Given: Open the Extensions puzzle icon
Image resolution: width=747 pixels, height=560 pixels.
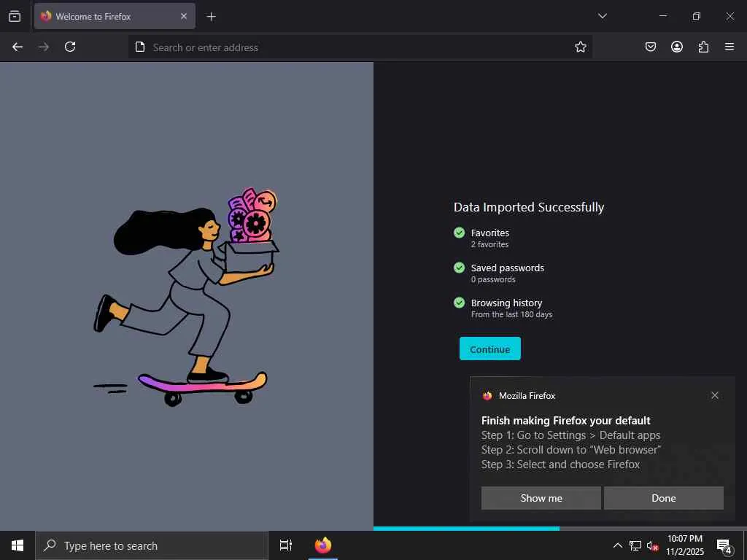Looking at the screenshot, I should (703, 47).
